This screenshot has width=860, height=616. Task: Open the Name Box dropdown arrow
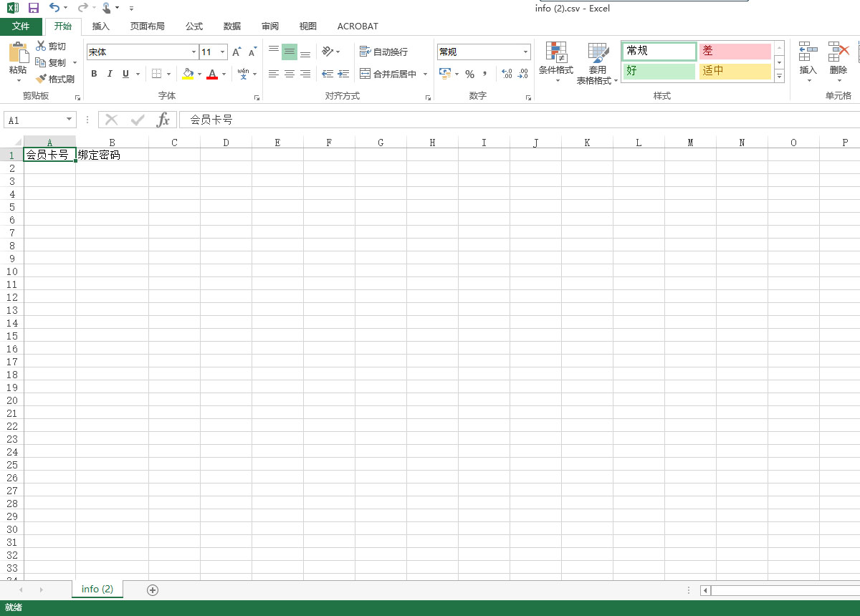tap(70, 120)
